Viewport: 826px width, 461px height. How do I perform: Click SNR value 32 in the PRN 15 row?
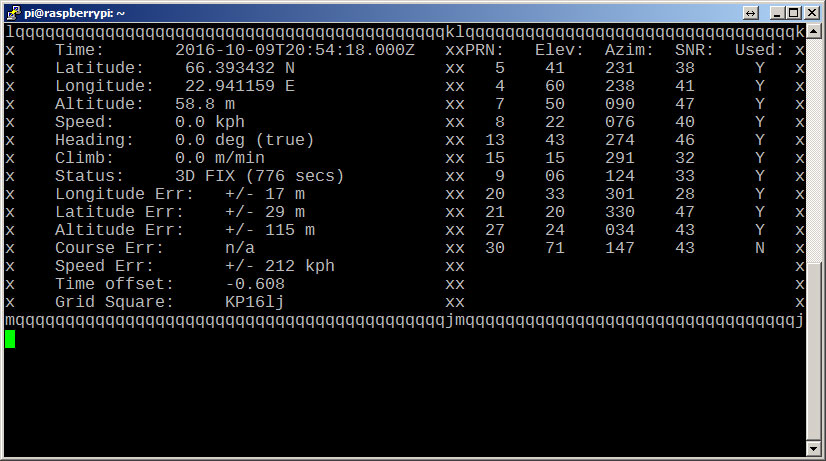[685, 158]
